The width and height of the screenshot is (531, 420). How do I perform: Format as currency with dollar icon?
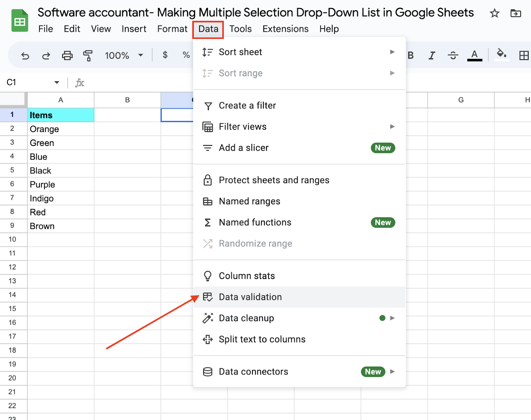pos(165,55)
